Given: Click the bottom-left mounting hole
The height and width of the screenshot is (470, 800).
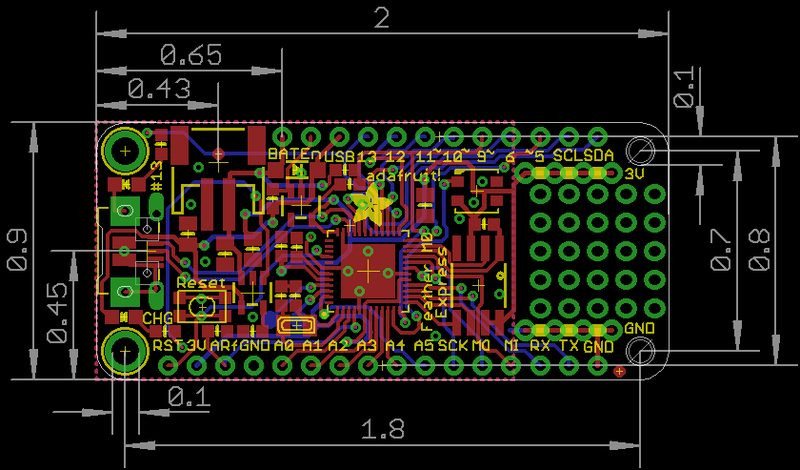Looking at the screenshot, I should (x=124, y=351).
